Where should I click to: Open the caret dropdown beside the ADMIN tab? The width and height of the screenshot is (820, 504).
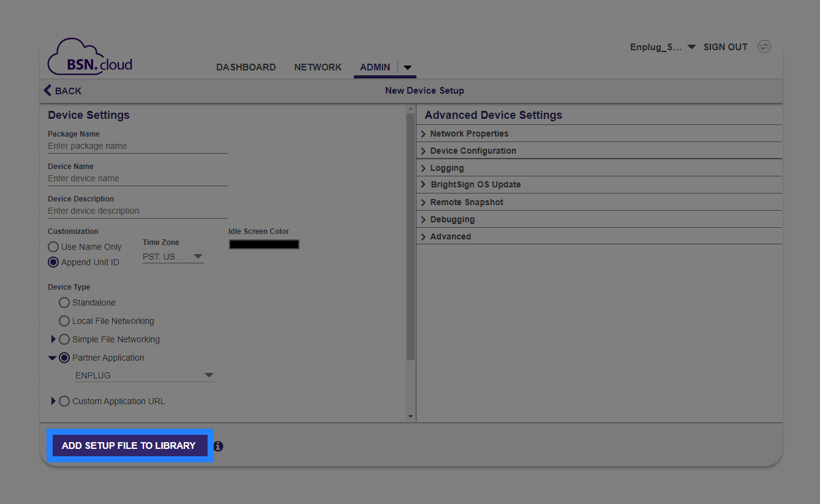pyautogui.click(x=407, y=67)
